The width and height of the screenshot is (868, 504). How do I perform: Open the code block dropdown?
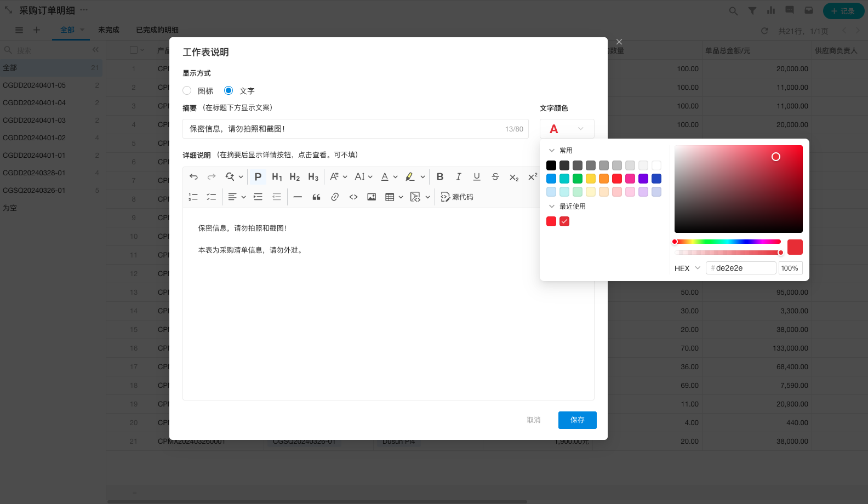click(x=420, y=197)
